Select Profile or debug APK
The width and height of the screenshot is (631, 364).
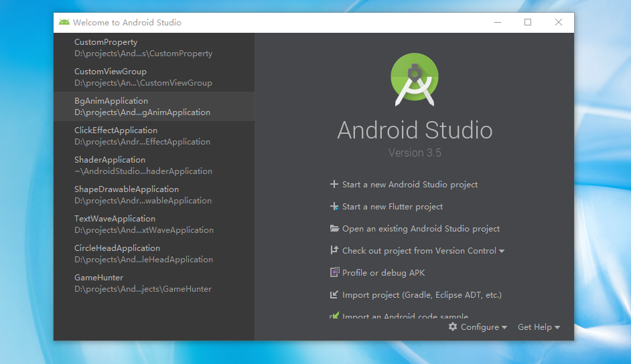point(378,273)
